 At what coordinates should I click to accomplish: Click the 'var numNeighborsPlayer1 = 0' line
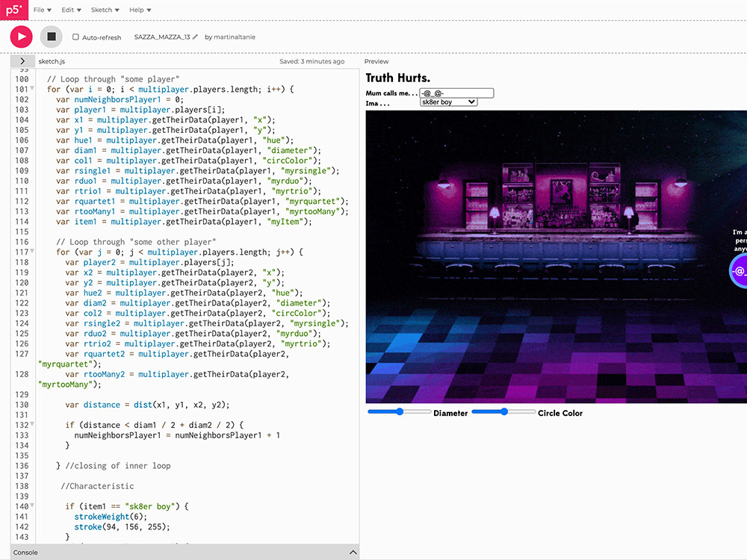[x=120, y=99]
